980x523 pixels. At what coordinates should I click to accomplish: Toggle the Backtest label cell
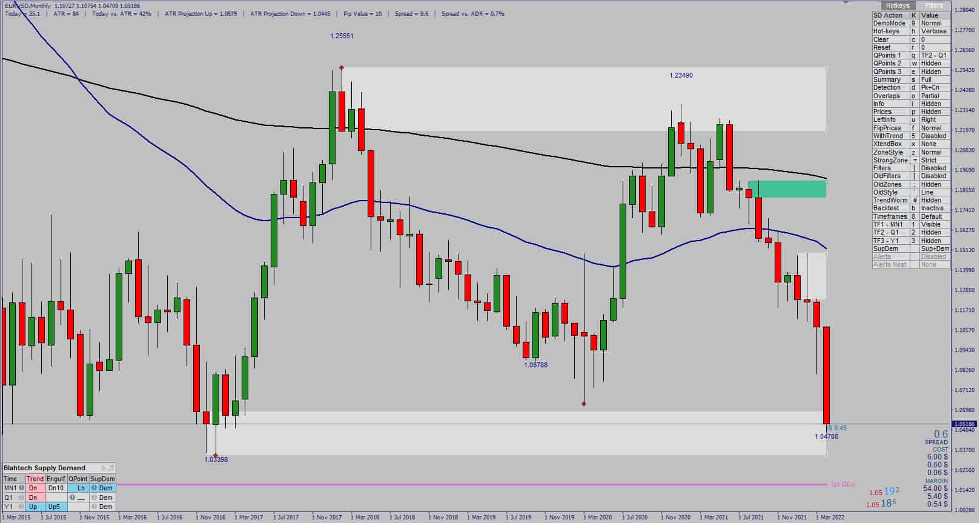click(x=890, y=208)
